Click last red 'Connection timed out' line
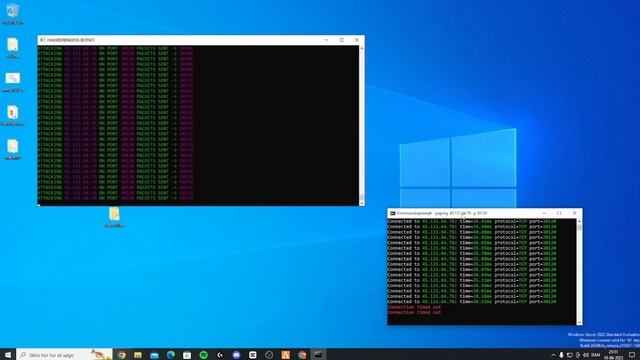 tap(414, 312)
